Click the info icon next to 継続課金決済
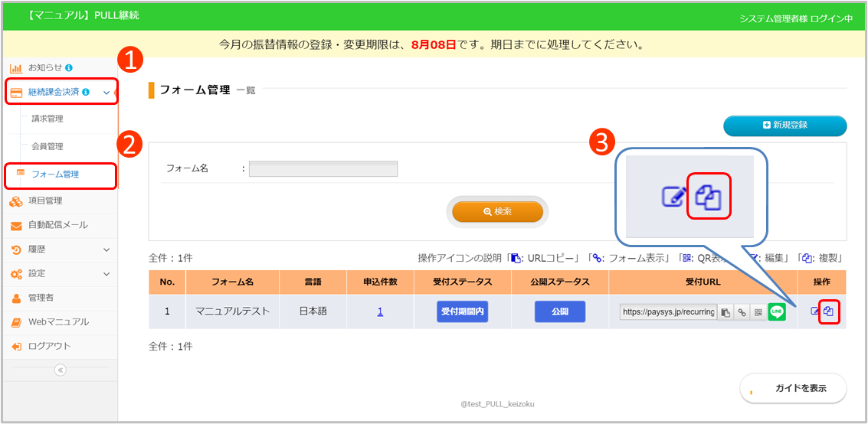This screenshot has width=868, height=424. (x=86, y=93)
